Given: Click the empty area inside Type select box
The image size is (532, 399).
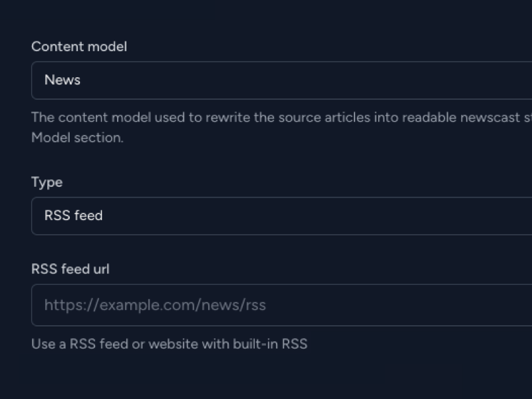Looking at the screenshot, I should [x=315, y=215].
